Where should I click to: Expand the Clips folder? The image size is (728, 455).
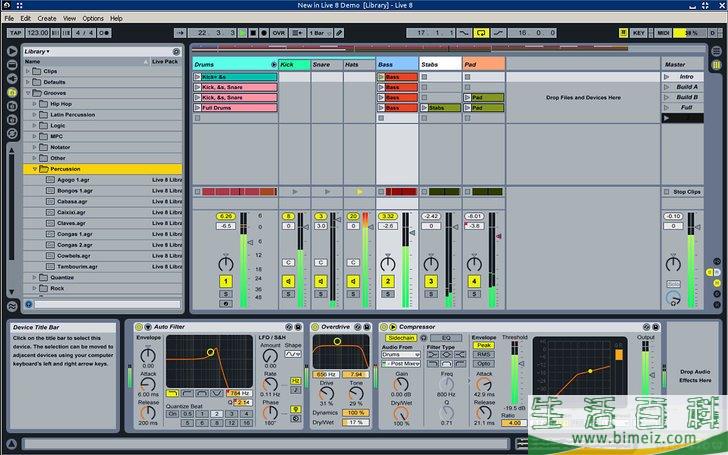coord(28,72)
